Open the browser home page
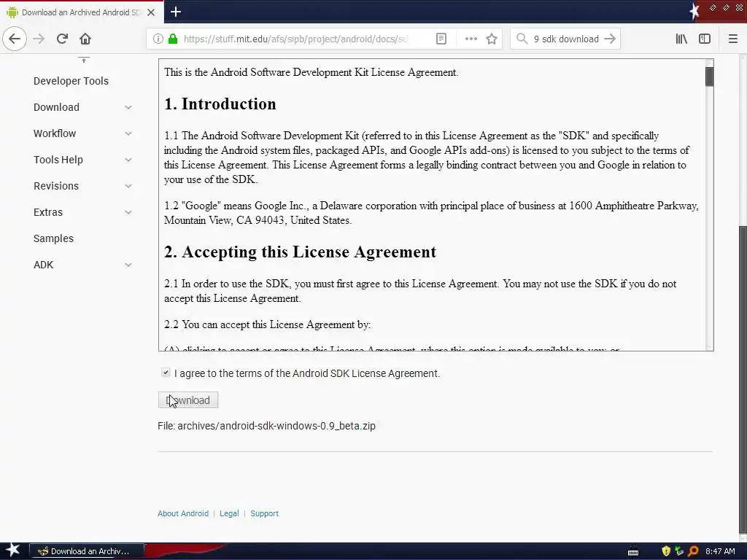The width and height of the screenshot is (747, 560). 85,39
